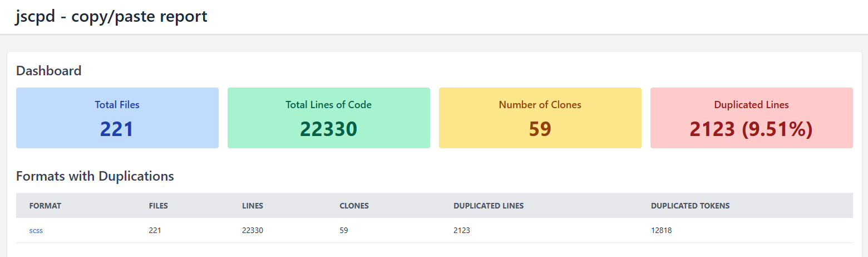Select the 2123 cell in scss row

coord(462,230)
